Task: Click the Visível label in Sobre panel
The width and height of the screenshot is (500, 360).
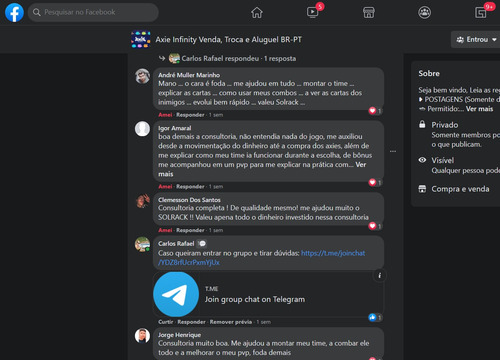Action: point(443,160)
